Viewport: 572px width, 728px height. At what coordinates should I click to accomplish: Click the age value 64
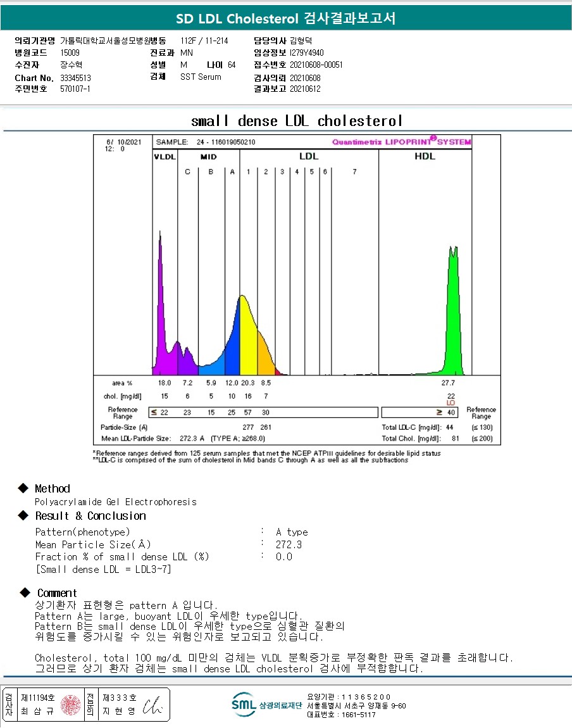click(x=232, y=65)
